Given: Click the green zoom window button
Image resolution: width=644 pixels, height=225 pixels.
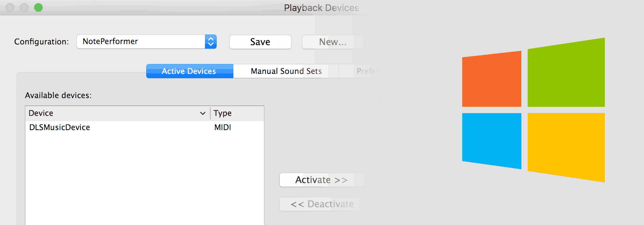Looking at the screenshot, I should [38, 7].
